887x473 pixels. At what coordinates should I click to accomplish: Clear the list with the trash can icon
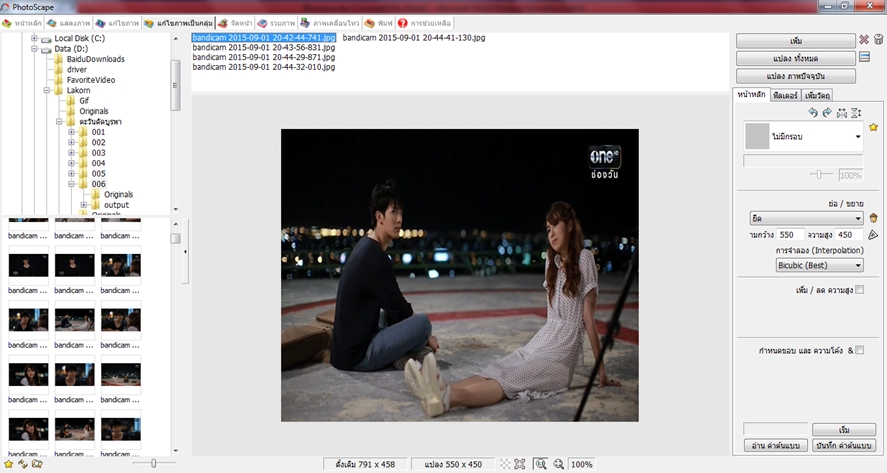tap(878, 40)
